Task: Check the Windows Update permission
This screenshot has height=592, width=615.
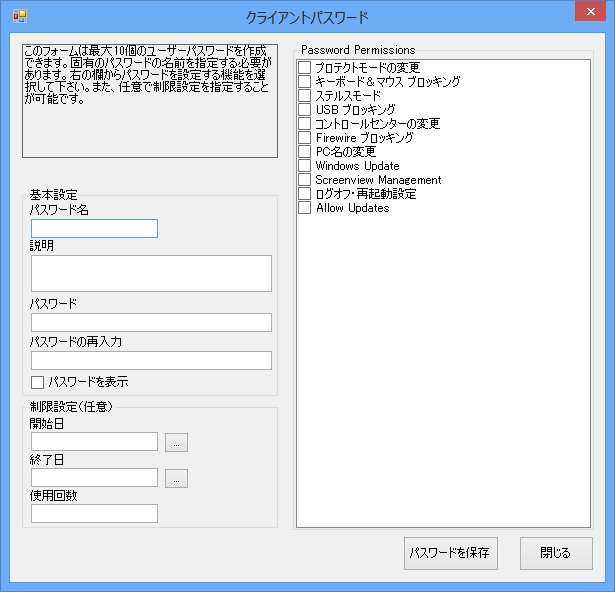Action: (x=305, y=166)
